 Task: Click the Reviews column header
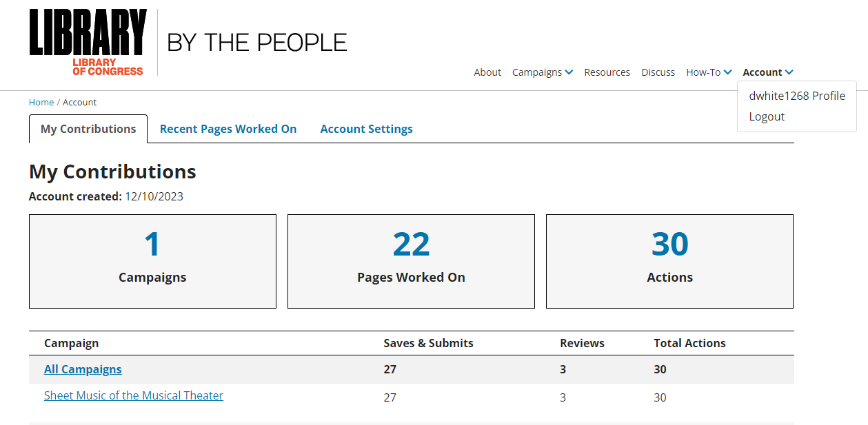coord(582,343)
